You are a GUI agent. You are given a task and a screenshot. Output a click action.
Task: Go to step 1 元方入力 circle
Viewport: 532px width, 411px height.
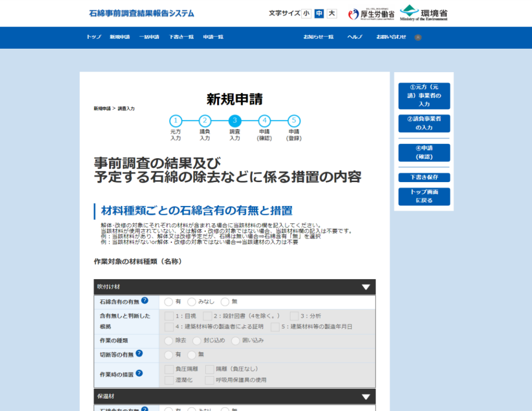[x=176, y=121]
